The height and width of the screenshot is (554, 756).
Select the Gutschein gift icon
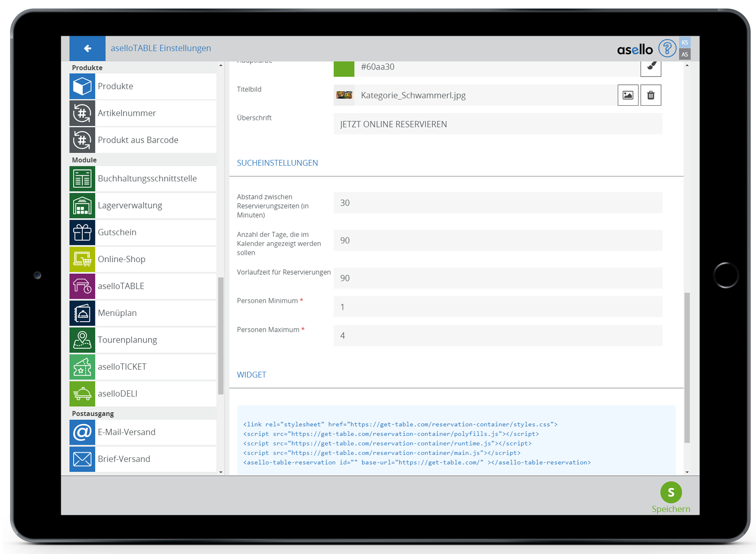click(x=82, y=232)
